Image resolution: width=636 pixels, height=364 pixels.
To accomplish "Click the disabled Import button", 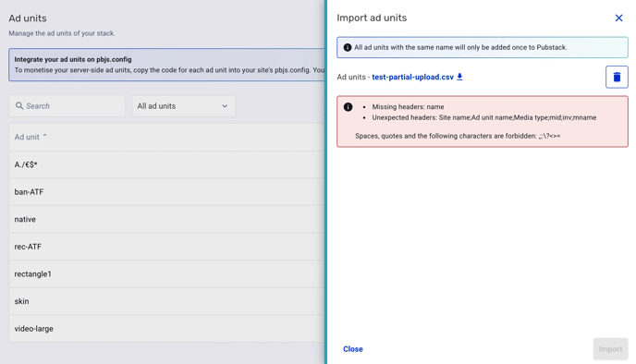I will (x=610, y=349).
